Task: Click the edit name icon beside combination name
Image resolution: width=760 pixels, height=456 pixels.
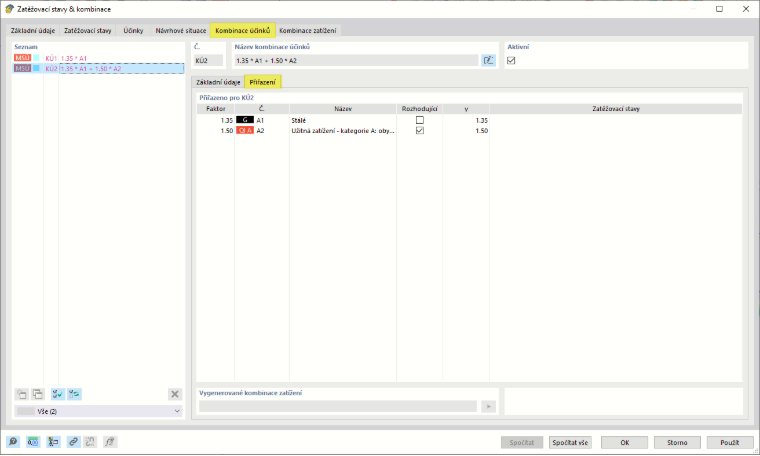Action: point(489,61)
